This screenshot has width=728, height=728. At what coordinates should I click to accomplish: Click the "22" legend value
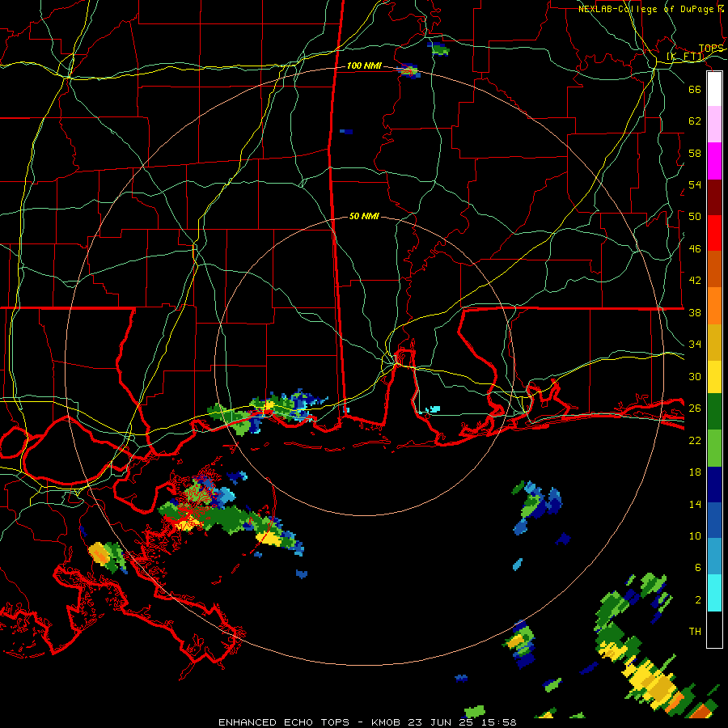695,440
